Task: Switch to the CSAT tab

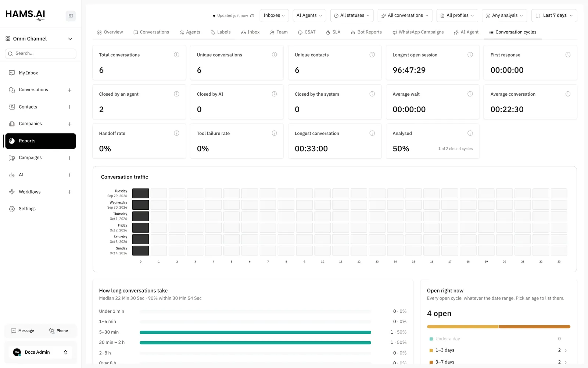Action: point(307,32)
